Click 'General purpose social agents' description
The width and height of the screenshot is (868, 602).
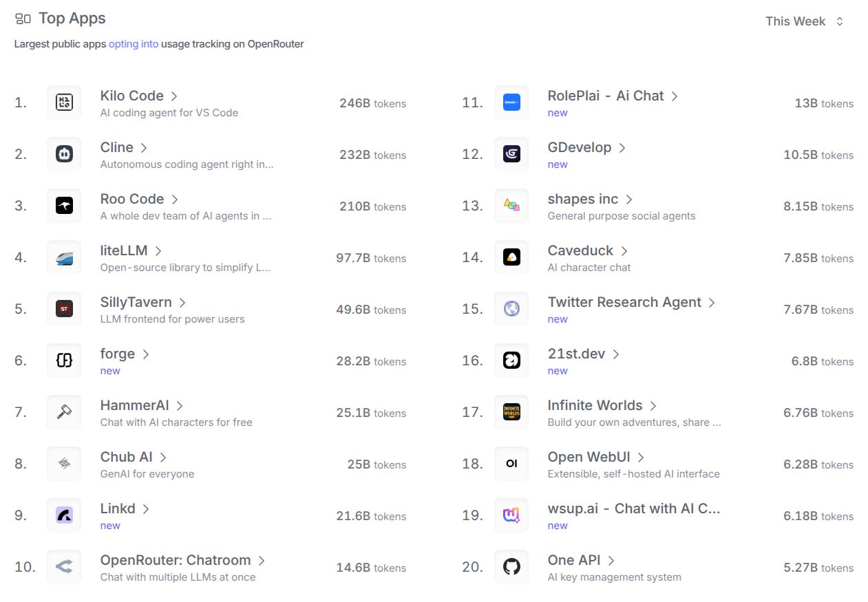(x=622, y=216)
